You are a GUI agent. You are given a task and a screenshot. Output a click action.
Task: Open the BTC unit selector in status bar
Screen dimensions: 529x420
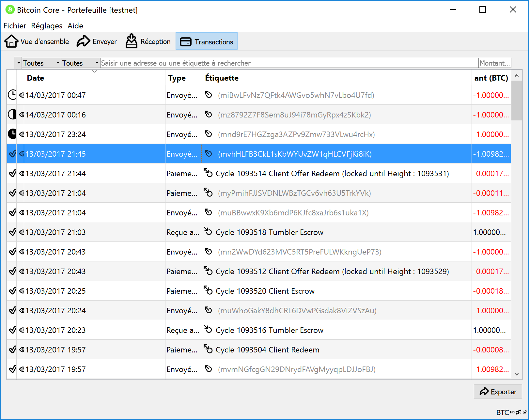pos(503,412)
